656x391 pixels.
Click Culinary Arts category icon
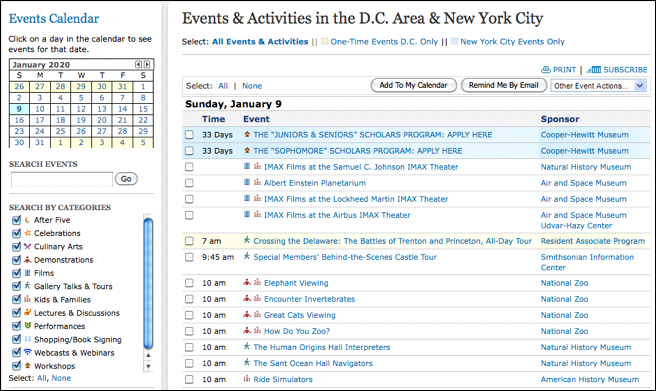(28, 246)
